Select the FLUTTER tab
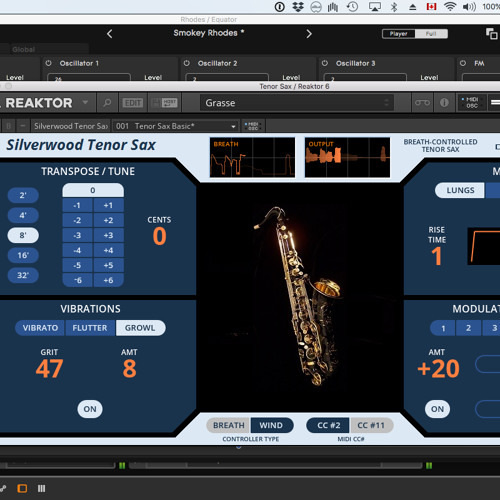 [90, 328]
